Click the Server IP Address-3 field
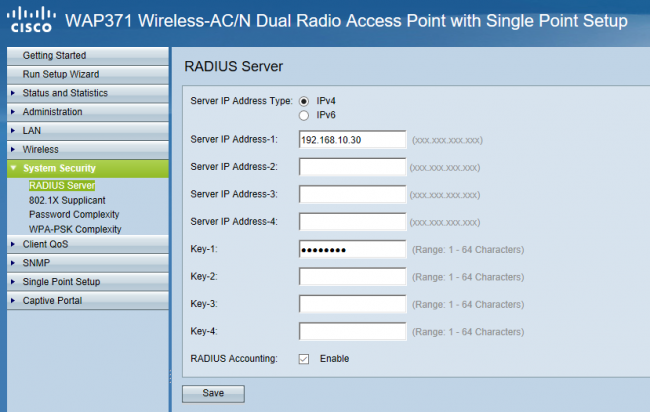This screenshot has height=412, width=650. 352,194
